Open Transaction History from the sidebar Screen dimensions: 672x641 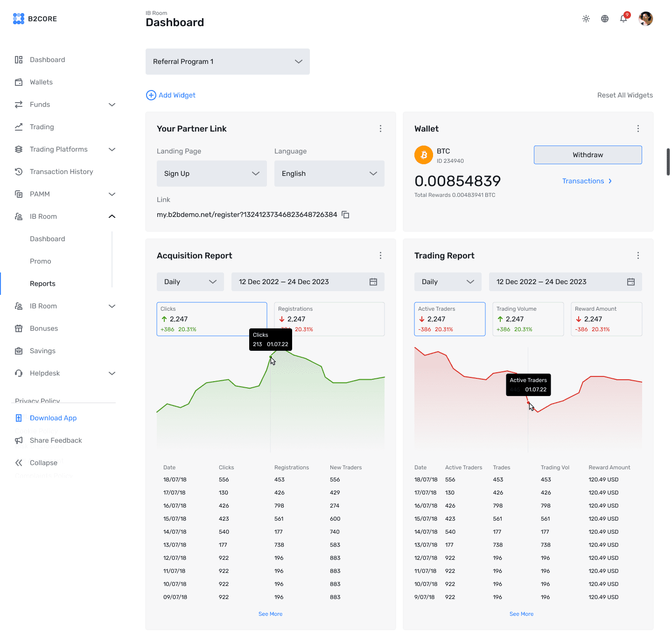pyautogui.click(x=61, y=171)
